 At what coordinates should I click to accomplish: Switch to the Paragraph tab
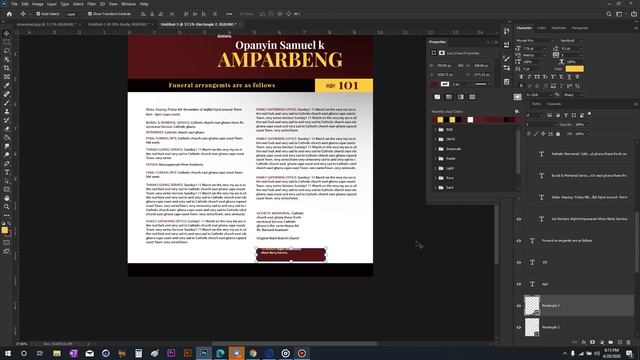point(580,28)
